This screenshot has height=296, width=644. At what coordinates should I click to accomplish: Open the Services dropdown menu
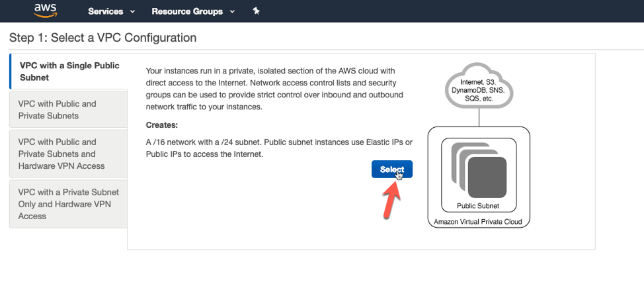[111, 11]
